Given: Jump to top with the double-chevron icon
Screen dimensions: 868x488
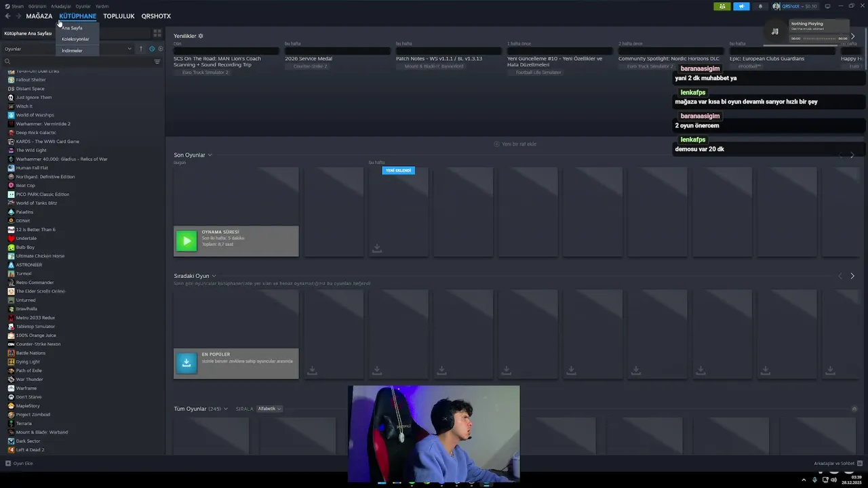Looking at the screenshot, I should (854, 409).
